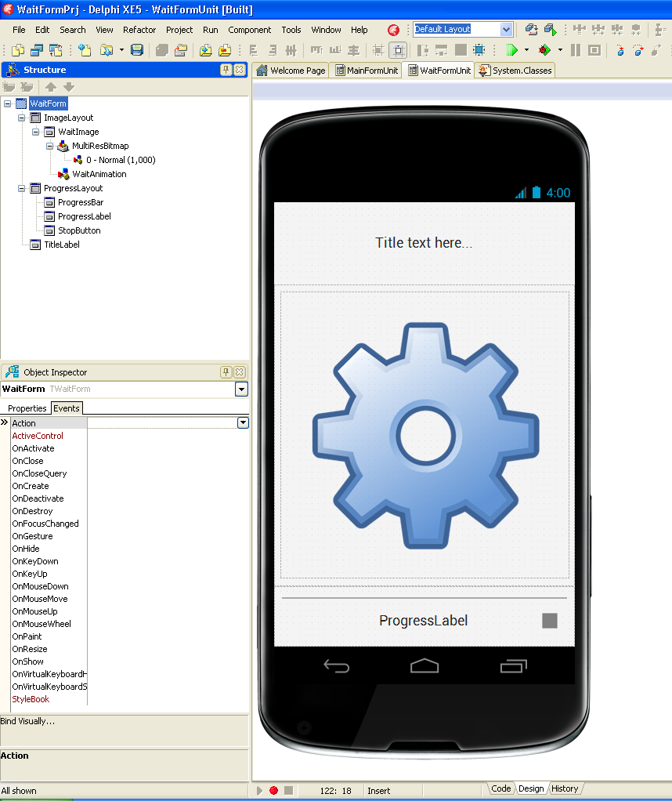Click the gray StopButton on the form
This screenshot has height=801, width=672.
click(x=550, y=621)
